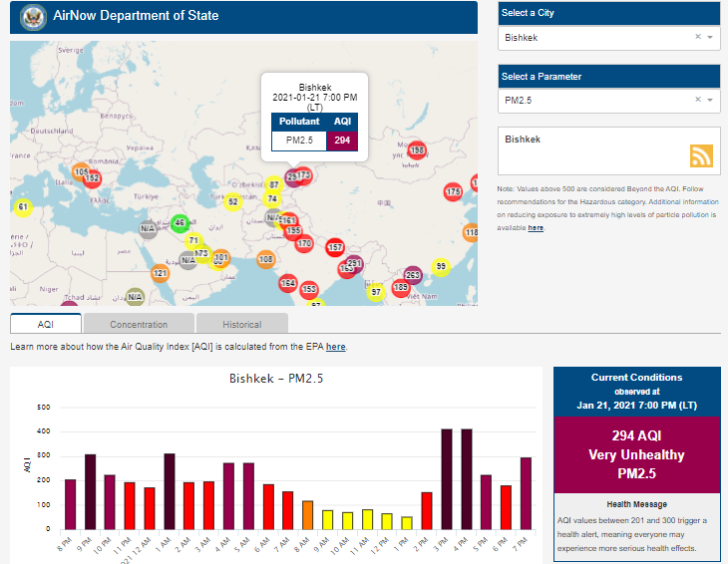The height and width of the screenshot is (564, 728).
Task: Click the yellow 52 AQI map marker
Action: click(233, 201)
